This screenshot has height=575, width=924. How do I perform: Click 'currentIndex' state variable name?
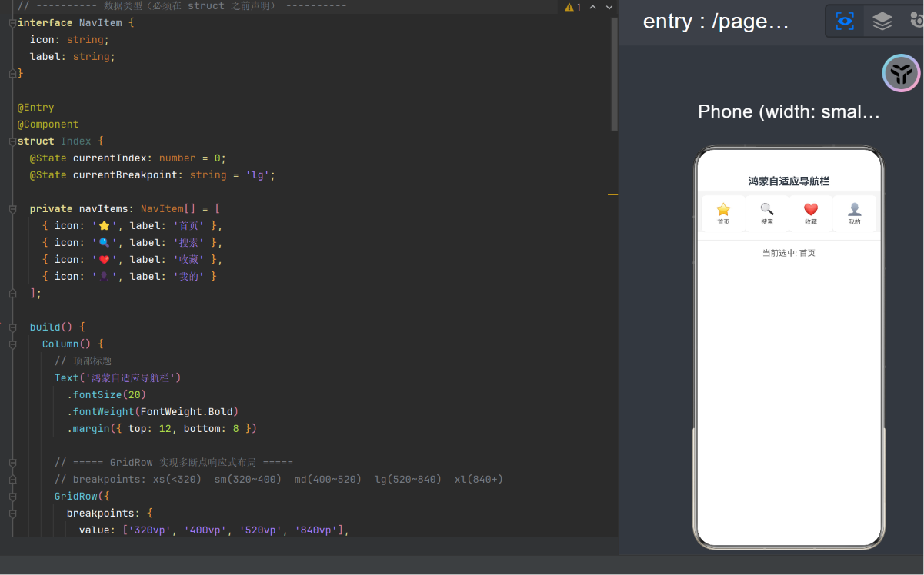(110, 158)
